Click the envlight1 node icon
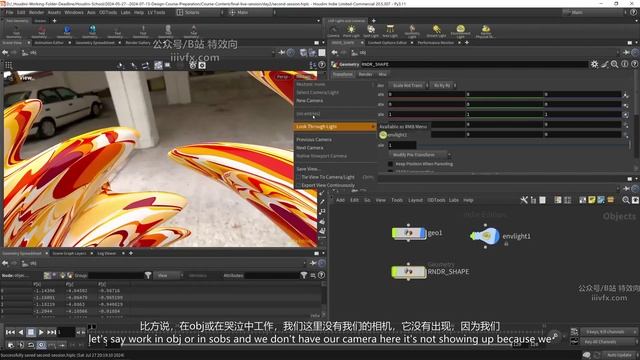This screenshot has width=640, height=360. coord(485,236)
